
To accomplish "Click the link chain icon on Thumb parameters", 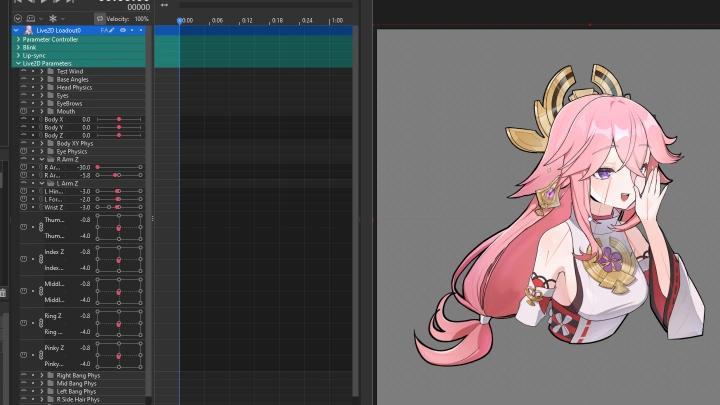I will pyautogui.click(x=41, y=227).
